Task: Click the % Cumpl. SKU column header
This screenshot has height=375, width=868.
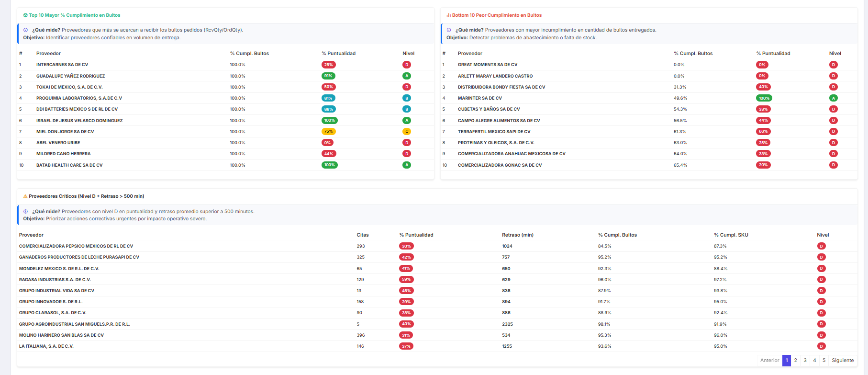Action: click(x=731, y=235)
